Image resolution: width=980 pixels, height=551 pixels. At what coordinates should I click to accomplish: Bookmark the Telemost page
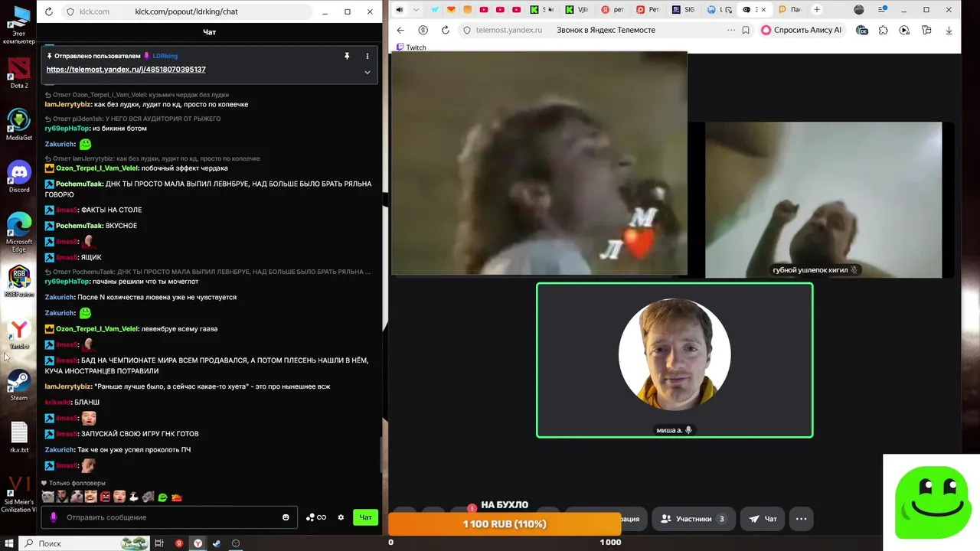point(746,30)
